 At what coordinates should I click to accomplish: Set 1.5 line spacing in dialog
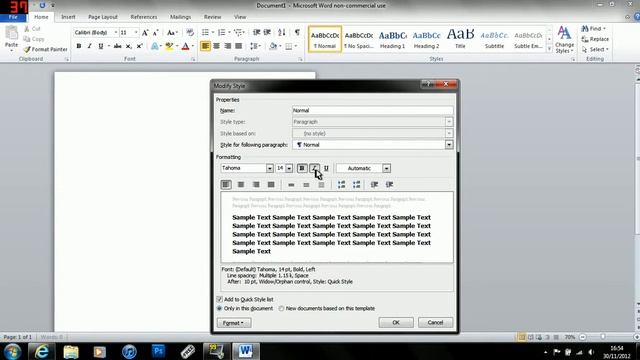(x=306, y=184)
